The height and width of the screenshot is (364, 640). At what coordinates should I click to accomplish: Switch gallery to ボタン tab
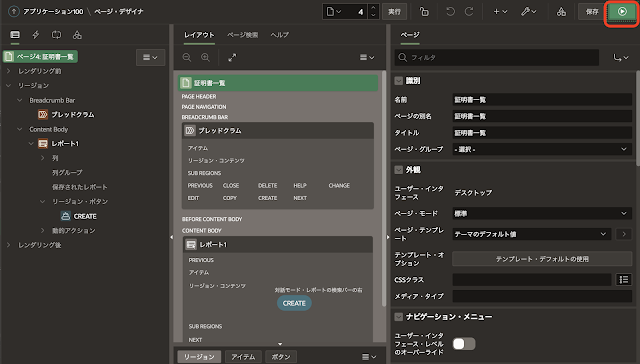pos(281,357)
